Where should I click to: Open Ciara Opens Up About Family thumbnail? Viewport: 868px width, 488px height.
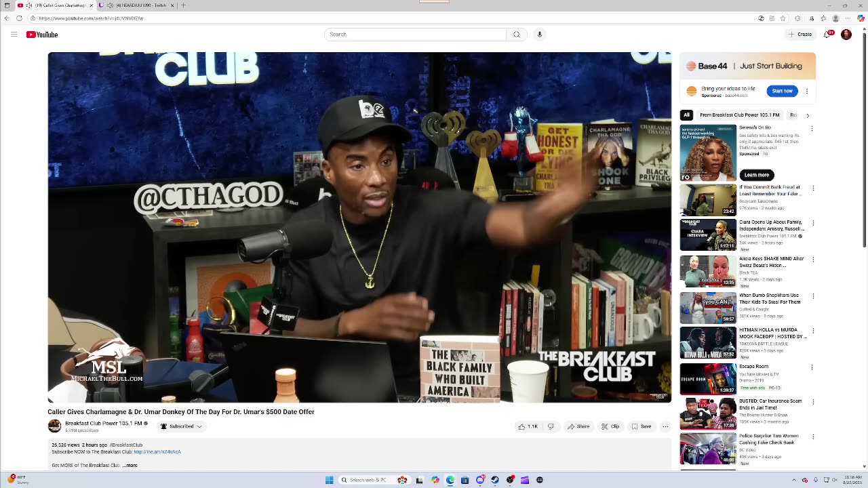(708, 235)
